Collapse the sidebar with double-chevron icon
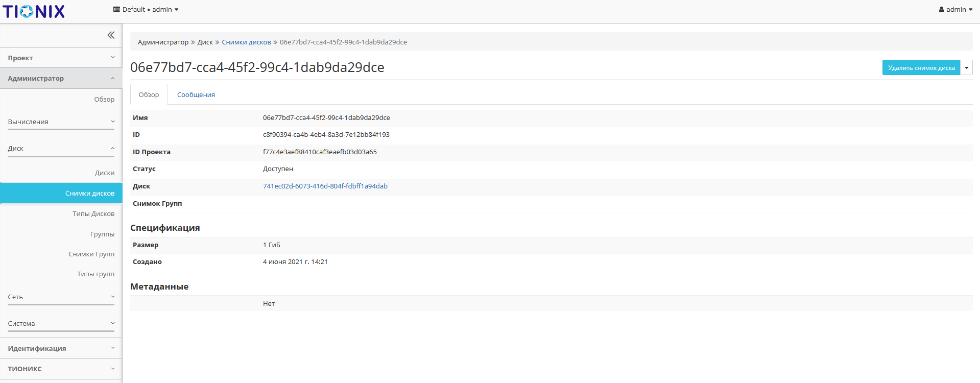 (x=111, y=35)
